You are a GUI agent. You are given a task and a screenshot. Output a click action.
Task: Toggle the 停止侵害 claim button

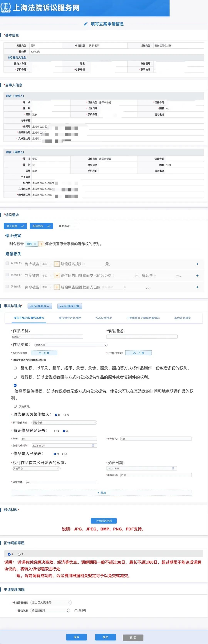point(15,226)
